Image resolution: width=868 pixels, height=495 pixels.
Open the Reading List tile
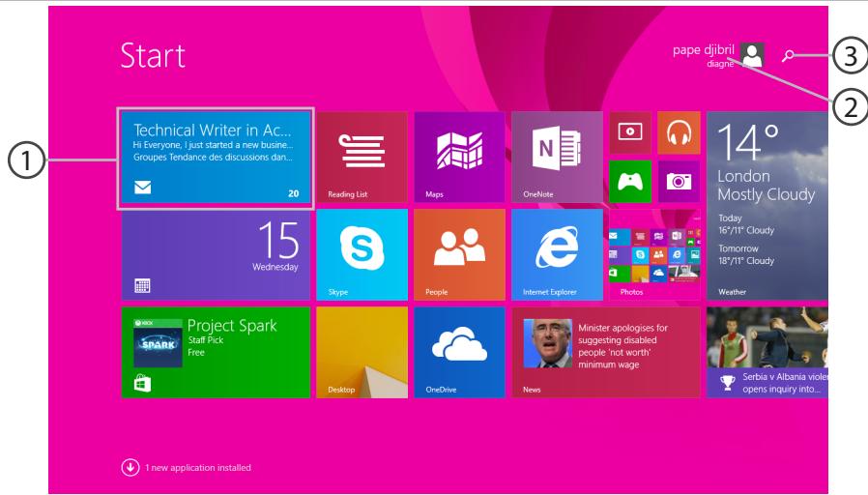(x=362, y=158)
